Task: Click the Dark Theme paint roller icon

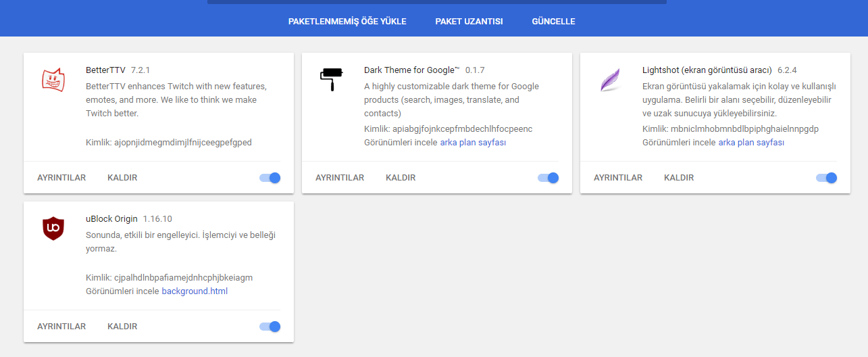Action: [331, 80]
